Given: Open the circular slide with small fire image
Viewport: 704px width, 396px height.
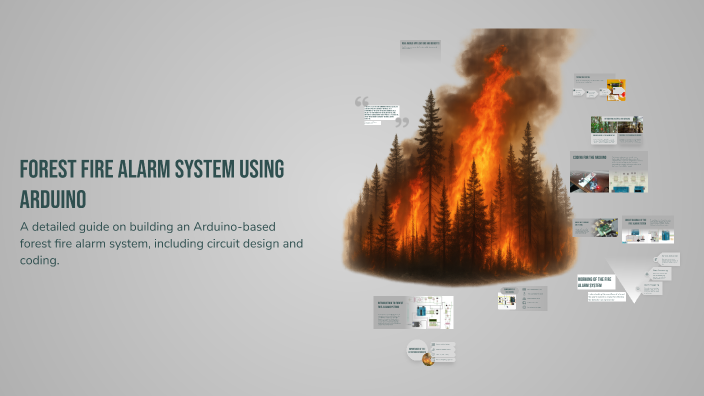Looking at the screenshot, I should [x=431, y=352].
